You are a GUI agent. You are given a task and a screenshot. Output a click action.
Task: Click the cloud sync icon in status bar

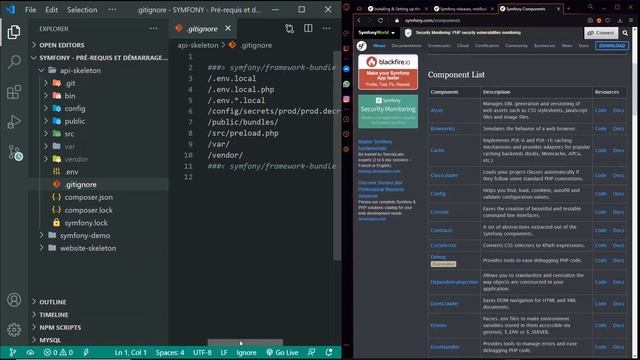[x=30, y=353]
